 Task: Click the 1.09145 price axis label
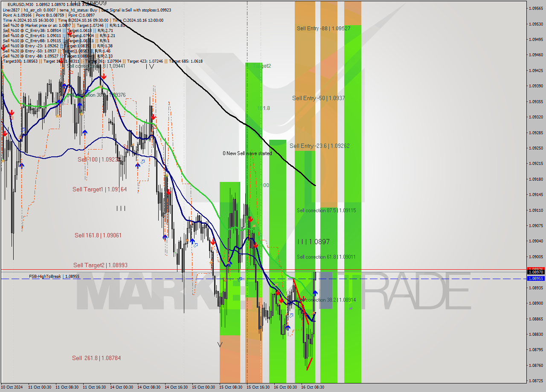point(536,194)
